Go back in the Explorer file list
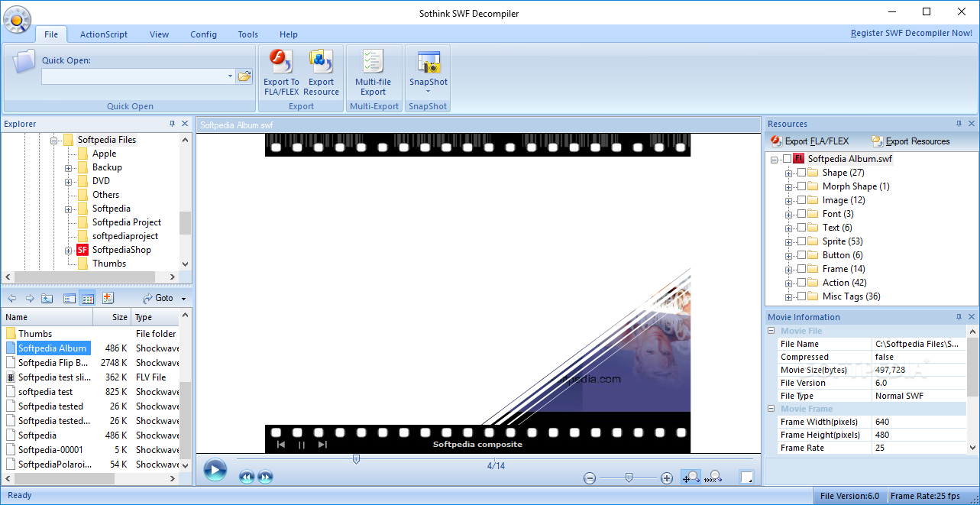 [x=11, y=298]
